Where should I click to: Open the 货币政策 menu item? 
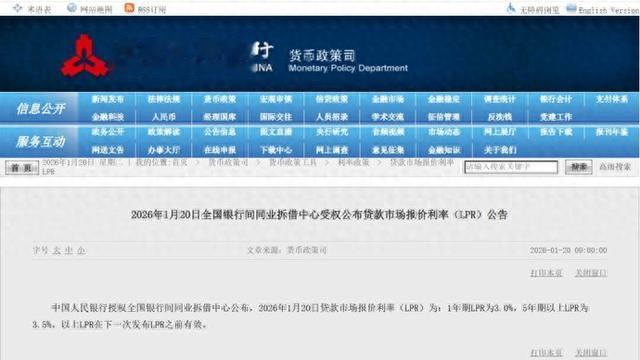coord(220,99)
